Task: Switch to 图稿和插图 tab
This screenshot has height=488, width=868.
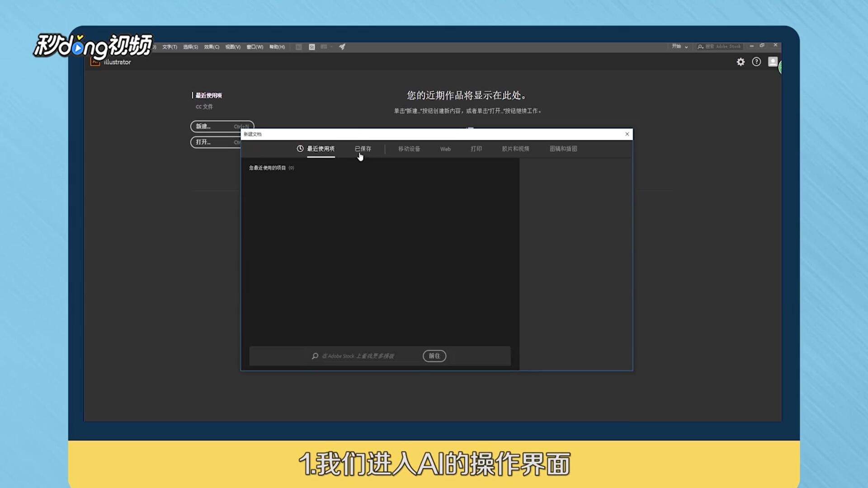Action: (563, 149)
